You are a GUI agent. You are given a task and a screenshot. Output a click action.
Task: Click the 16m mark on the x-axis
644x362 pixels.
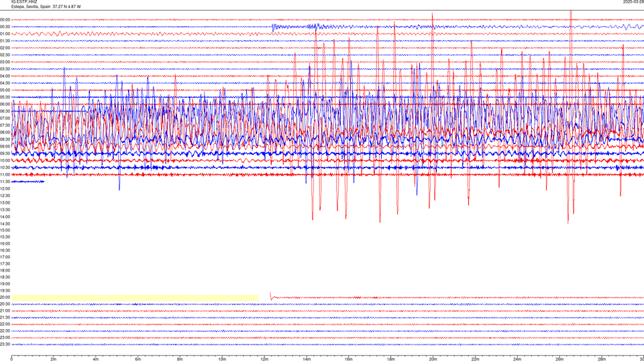pyautogui.click(x=349, y=359)
